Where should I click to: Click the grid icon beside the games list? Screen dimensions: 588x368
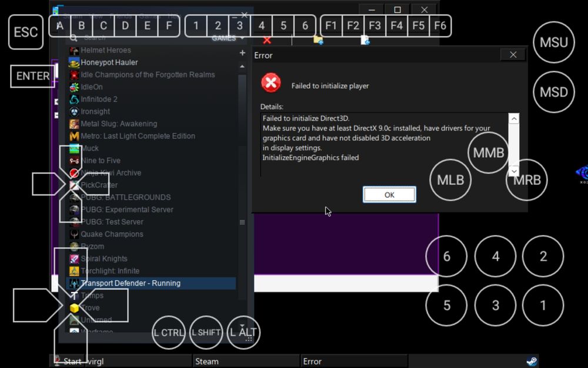click(242, 223)
